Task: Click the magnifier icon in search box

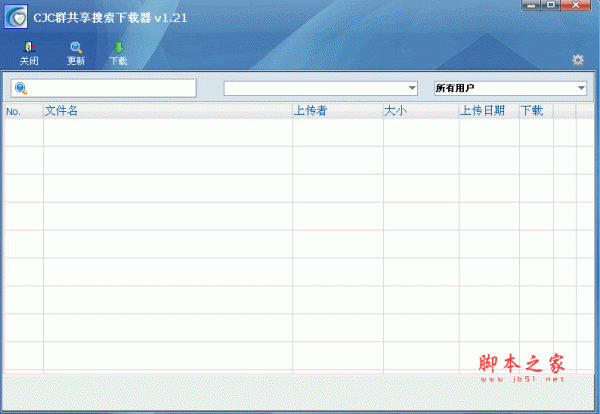Action: pos(21,88)
